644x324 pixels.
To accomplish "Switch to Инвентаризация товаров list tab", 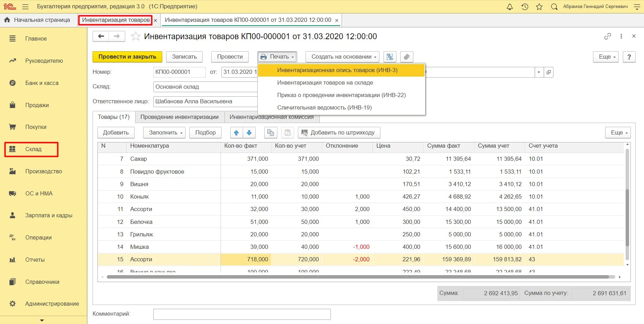I will 116,20.
